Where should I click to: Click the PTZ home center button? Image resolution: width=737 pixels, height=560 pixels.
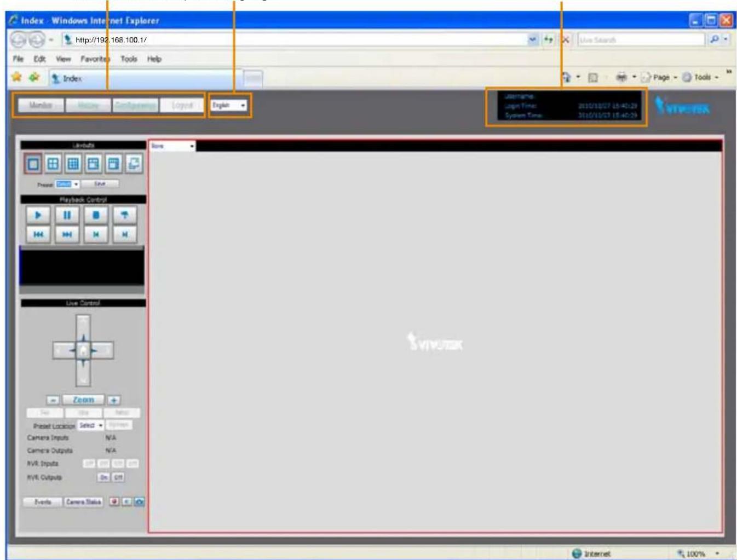click(x=83, y=350)
